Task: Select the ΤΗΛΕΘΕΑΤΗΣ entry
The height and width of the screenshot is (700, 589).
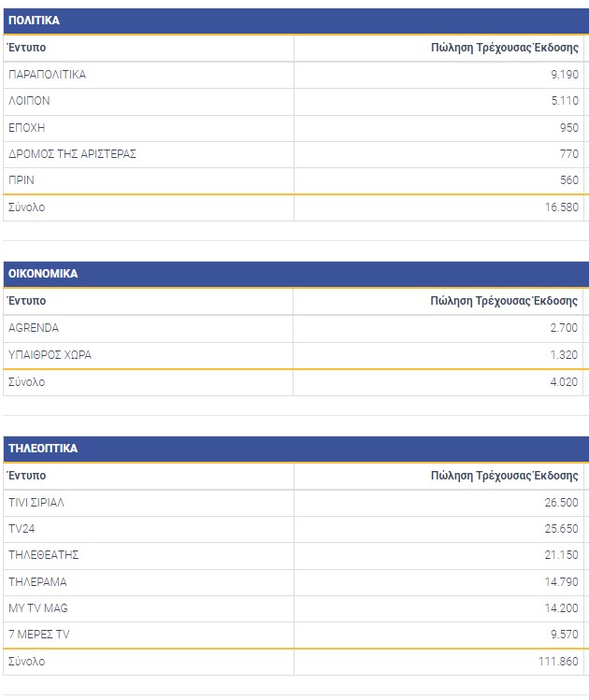Action: point(43,555)
